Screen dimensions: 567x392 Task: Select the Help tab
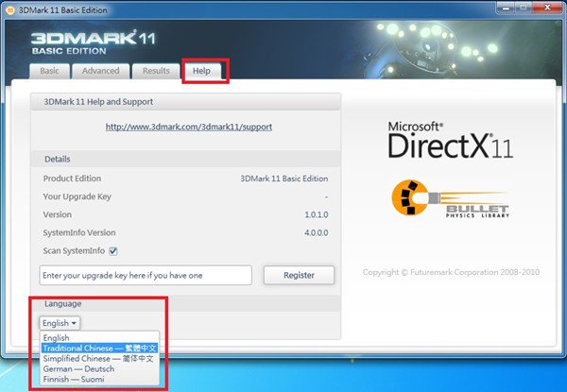tap(202, 71)
